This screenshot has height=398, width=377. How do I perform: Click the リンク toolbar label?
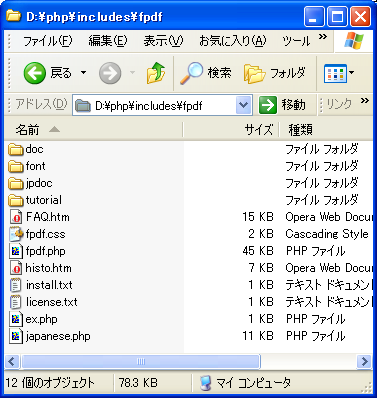(x=339, y=105)
